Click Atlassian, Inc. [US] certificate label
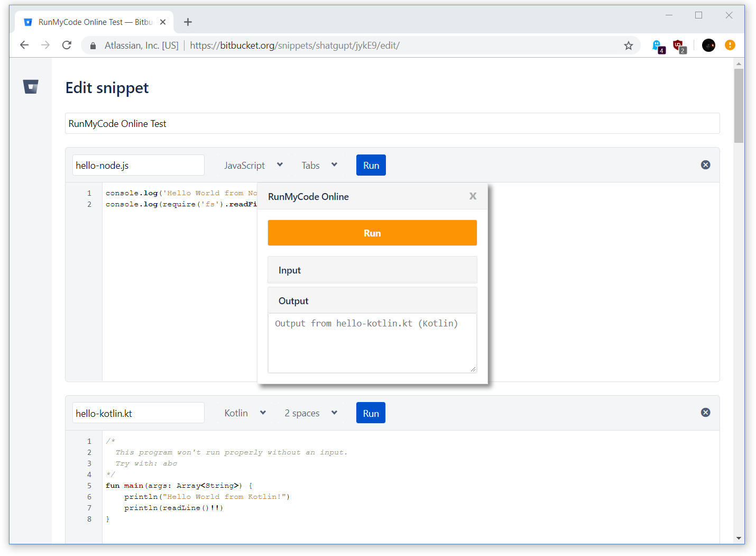This screenshot has height=556, width=756. point(142,45)
